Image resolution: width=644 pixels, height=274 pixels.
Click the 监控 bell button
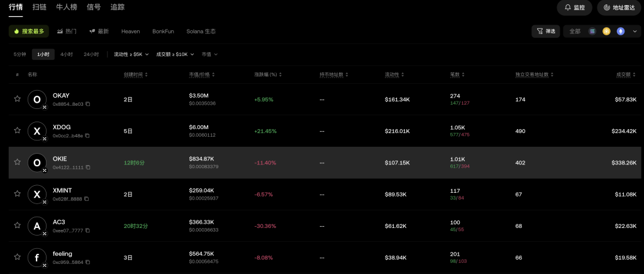pyautogui.click(x=575, y=8)
